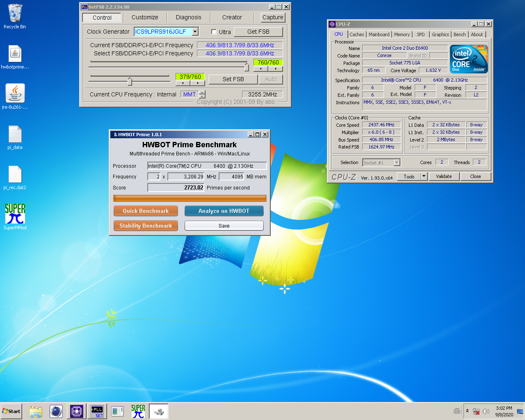
Task: Click left arrow under 760/760 slider
Action: coord(261,69)
